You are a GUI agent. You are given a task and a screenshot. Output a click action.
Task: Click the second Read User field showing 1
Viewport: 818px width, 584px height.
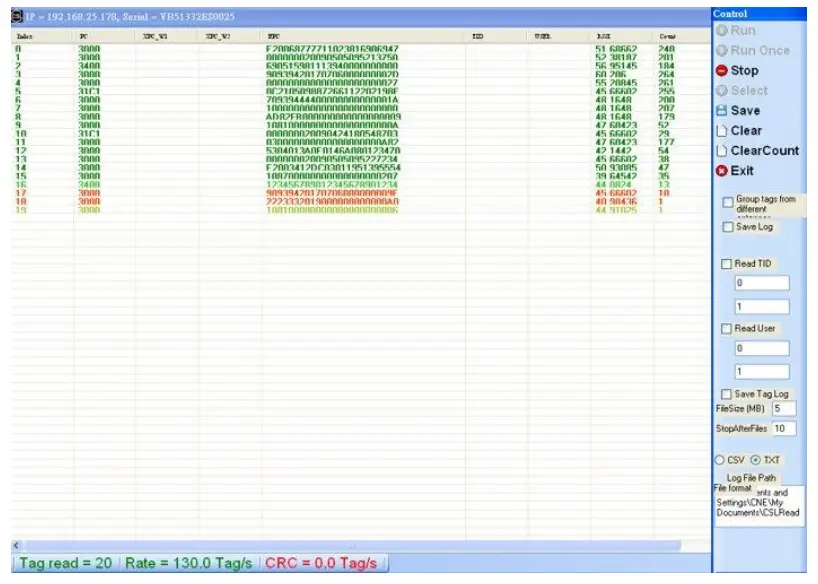(x=762, y=372)
